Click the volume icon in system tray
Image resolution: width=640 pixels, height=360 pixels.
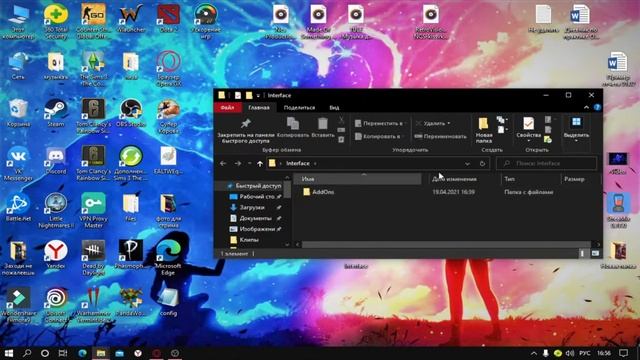coord(570,353)
